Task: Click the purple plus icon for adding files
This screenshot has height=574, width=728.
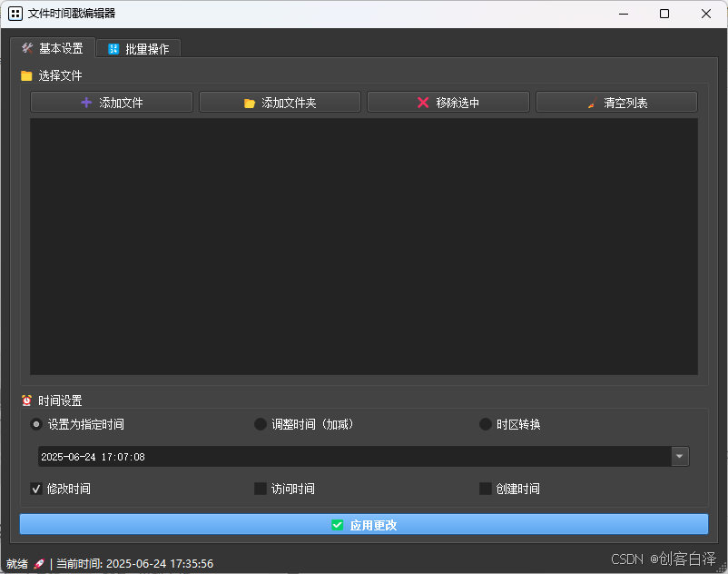Action: tap(86, 103)
